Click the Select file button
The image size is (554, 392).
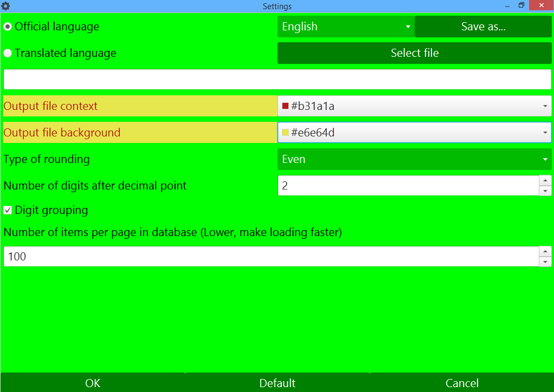(415, 53)
